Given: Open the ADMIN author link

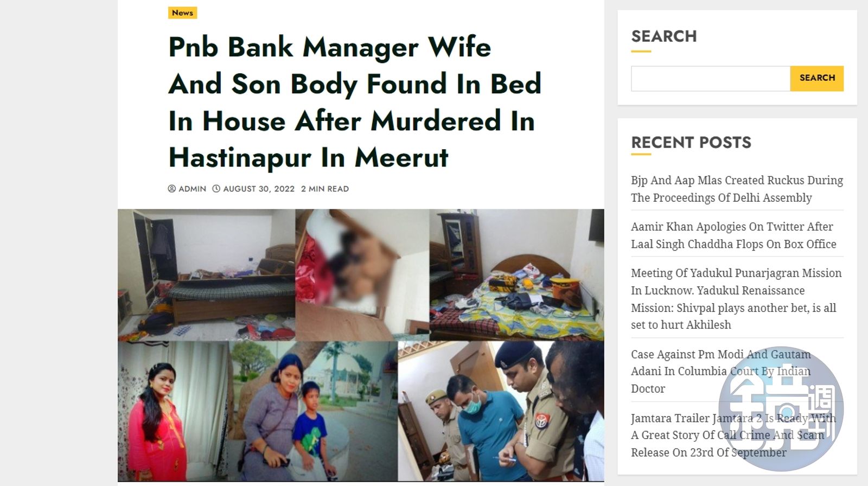Looking at the screenshot, I should pyautogui.click(x=192, y=189).
